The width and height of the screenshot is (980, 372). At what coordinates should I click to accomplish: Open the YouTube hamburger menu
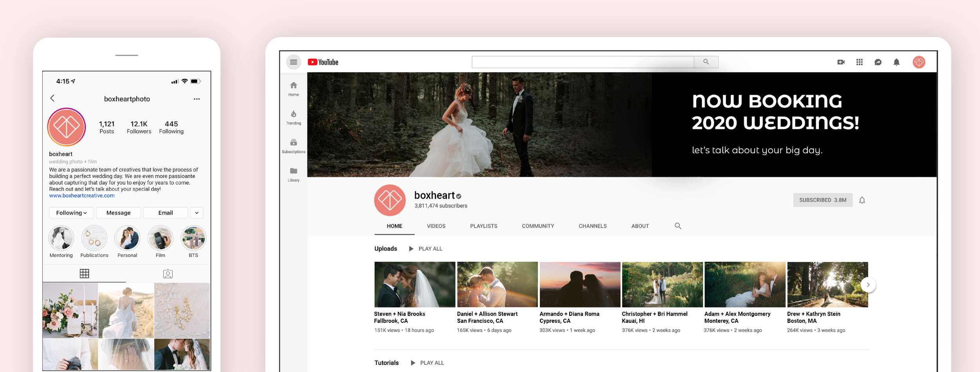pyautogui.click(x=293, y=62)
